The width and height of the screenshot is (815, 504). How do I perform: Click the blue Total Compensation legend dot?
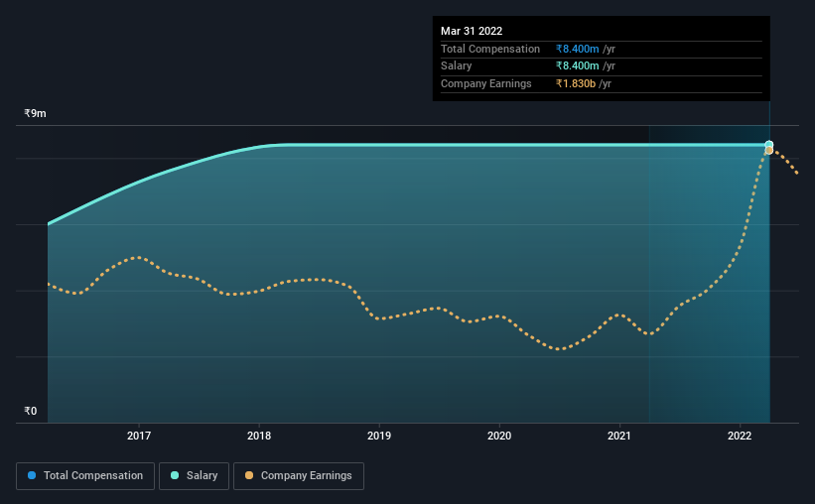click(x=32, y=475)
